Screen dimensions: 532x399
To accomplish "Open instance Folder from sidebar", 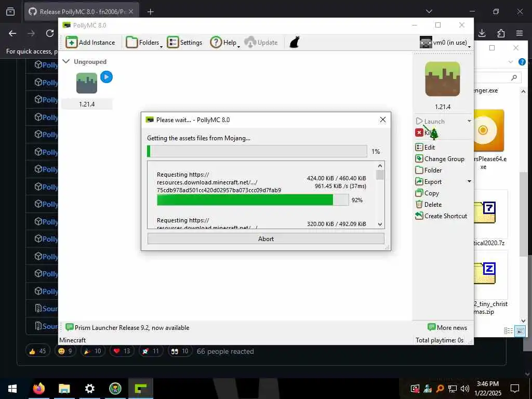I will [429, 170].
